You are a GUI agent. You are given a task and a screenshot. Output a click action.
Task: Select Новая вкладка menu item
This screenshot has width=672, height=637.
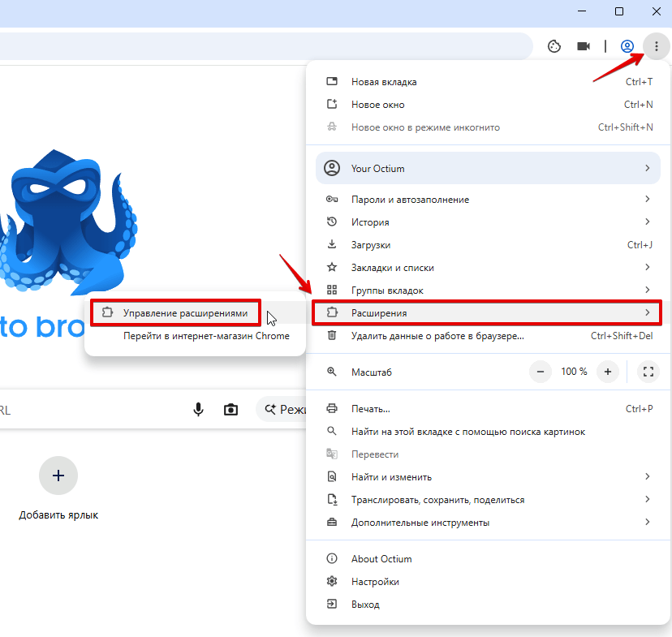488,81
